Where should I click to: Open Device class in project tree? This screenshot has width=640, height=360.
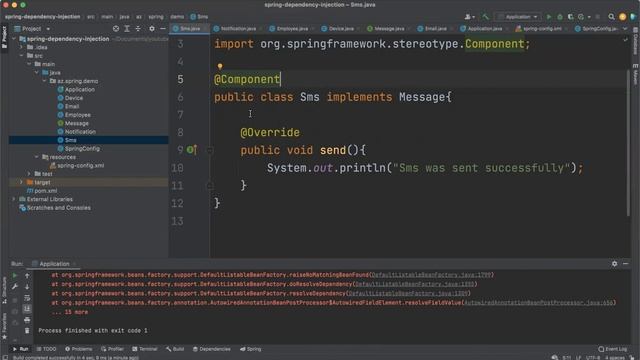click(x=70, y=98)
